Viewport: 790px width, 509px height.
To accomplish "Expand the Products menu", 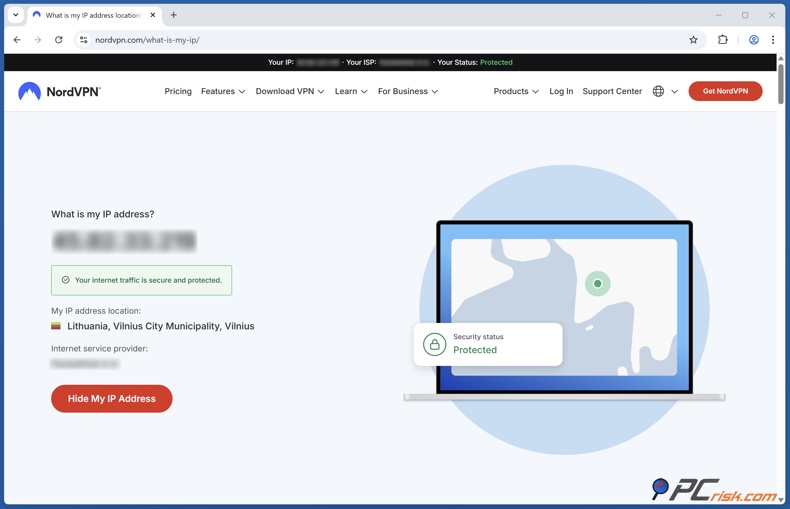I will (x=516, y=91).
